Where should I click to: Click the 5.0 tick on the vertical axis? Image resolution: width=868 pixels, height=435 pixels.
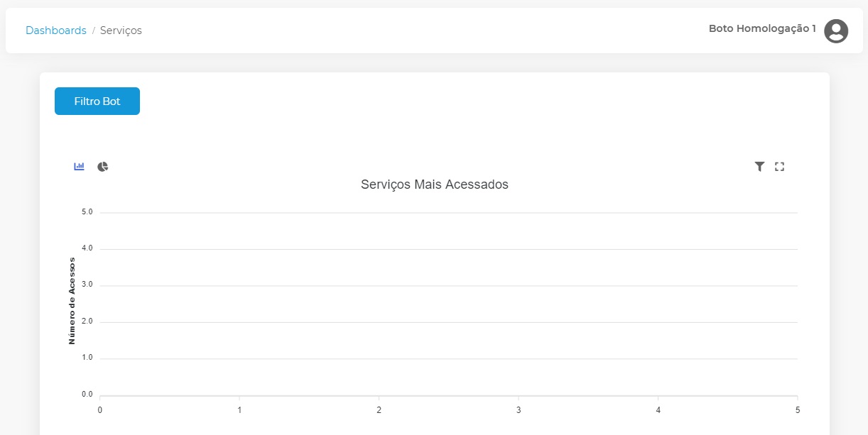(87, 212)
